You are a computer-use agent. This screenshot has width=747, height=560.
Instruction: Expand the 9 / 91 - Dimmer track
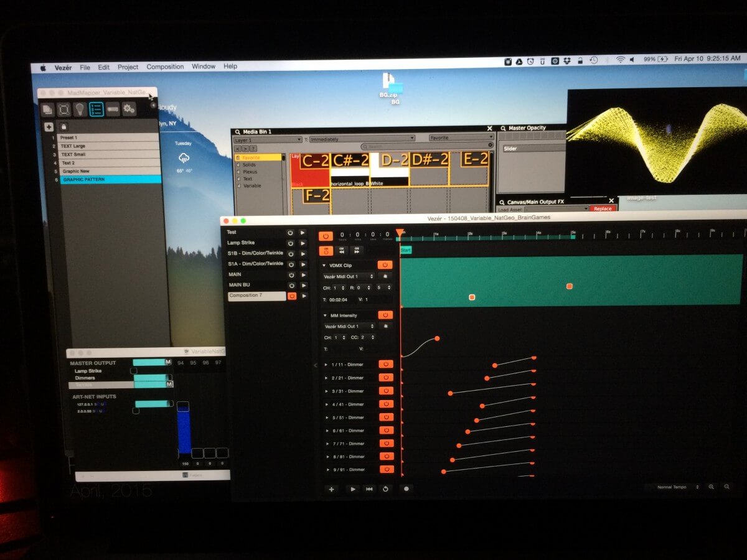pos(327,470)
